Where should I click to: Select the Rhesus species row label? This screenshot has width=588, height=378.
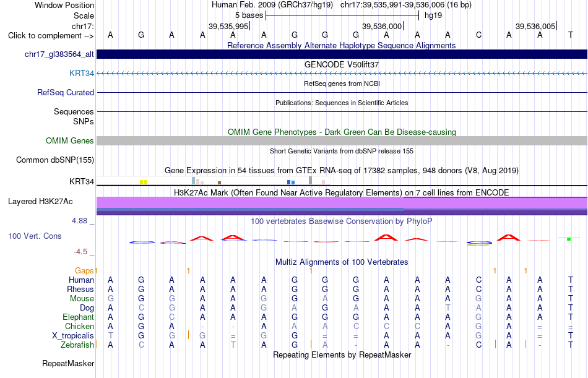click(80, 290)
